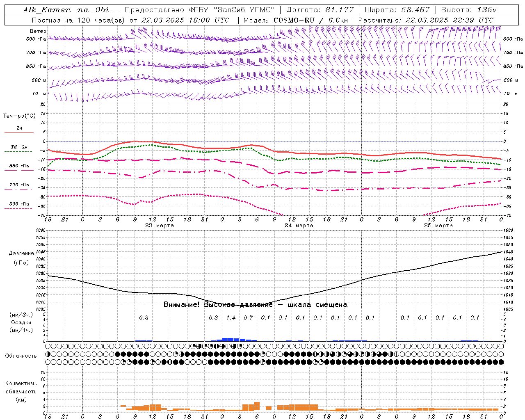525x420 pixels.
Task: Select the station title Alk_Kamen-na-Obi
Action: pyautogui.click(x=66, y=10)
